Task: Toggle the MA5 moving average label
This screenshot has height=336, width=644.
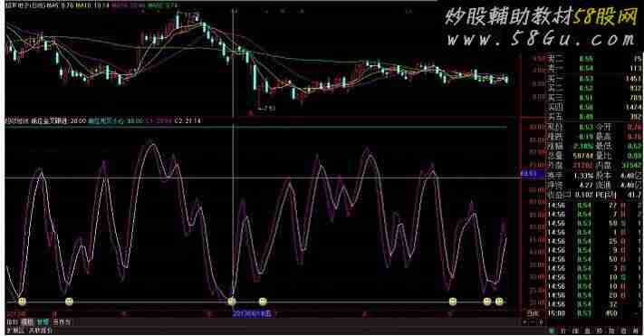Action: pos(60,6)
